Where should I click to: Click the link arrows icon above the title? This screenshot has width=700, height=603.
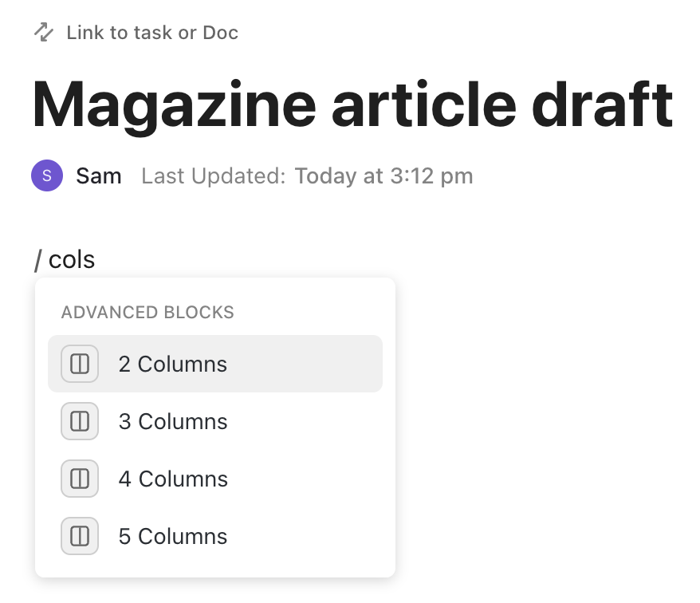pos(44,33)
